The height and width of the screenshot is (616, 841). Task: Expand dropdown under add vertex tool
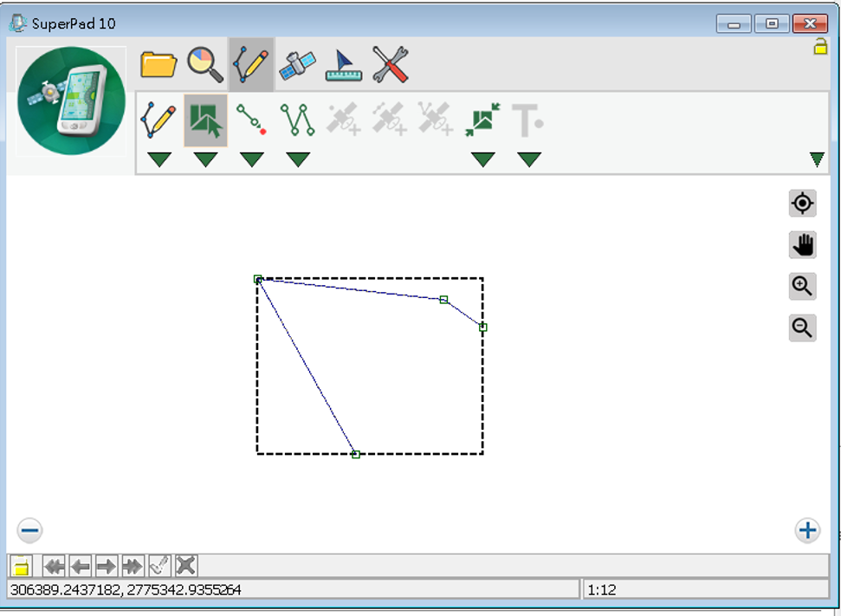click(252, 159)
